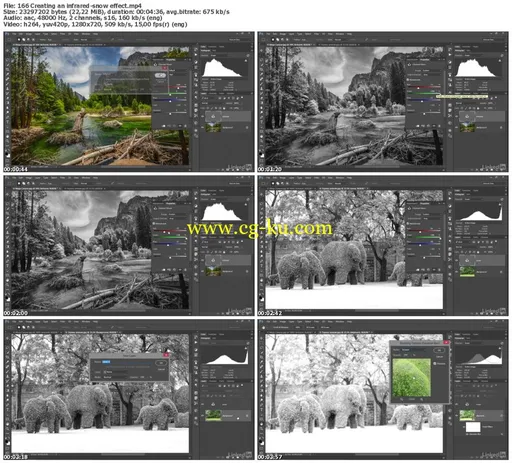Image resolution: width=512 pixels, height=463 pixels.
Task: Open the frame stamped 00:03:18
Action: 129,390
